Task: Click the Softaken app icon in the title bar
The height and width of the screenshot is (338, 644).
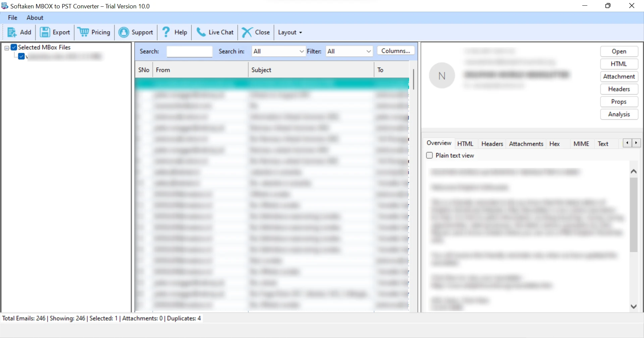Action: tap(5, 6)
